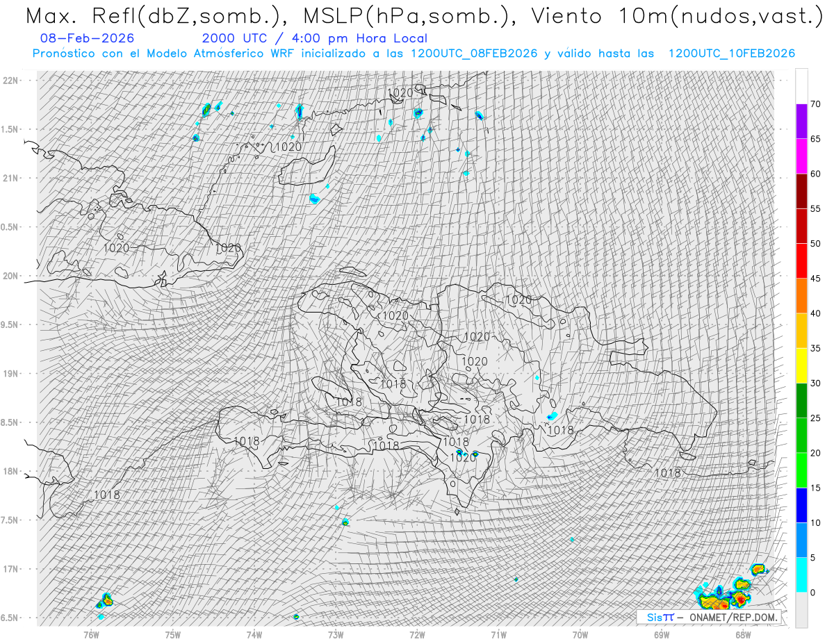Click the longitude axis label 70W

580,634
